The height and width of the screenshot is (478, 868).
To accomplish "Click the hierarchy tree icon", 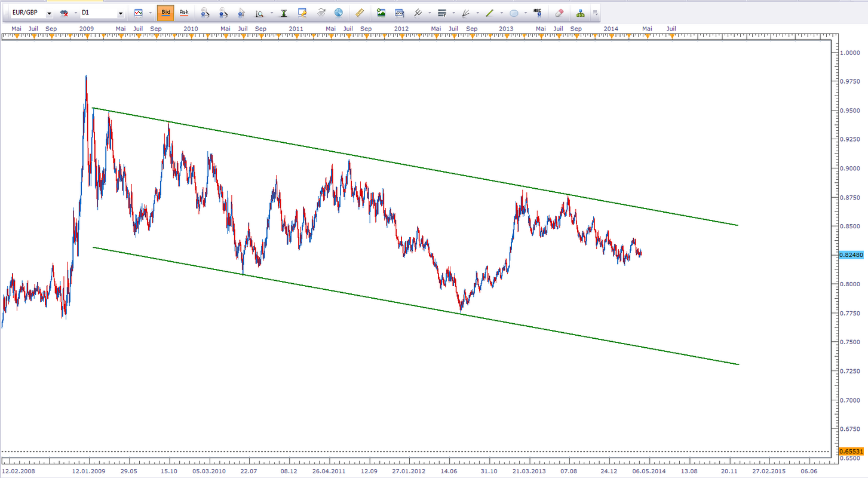I will (580, 13).
